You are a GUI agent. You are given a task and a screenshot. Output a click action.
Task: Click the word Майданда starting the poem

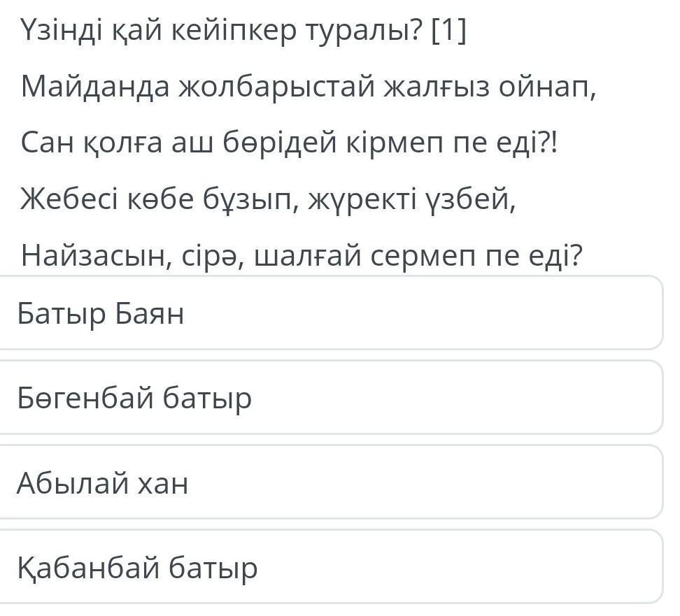click(95, 87)
